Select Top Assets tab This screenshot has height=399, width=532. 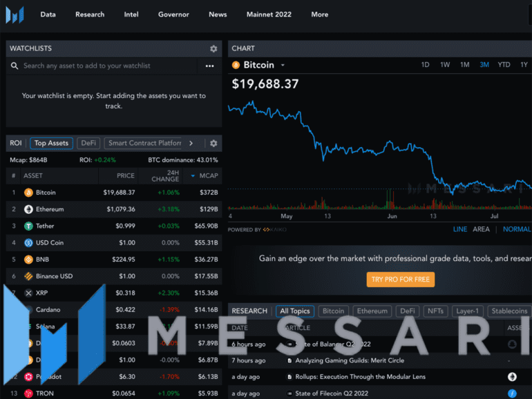[52, 144]
